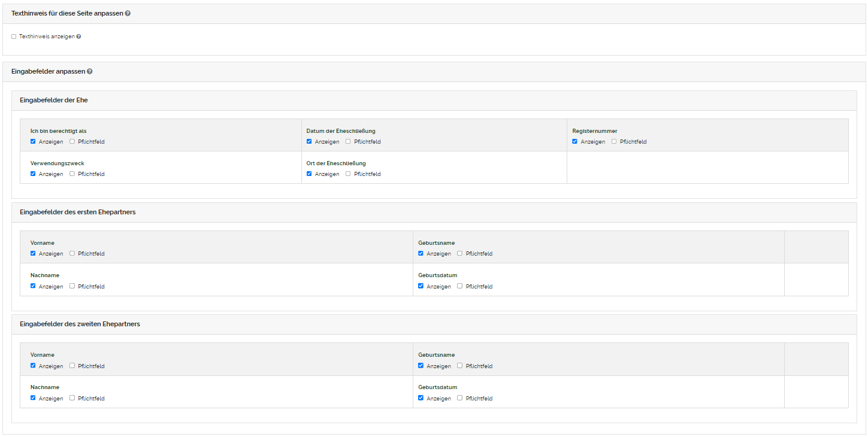
Task: Set first spouse's Geburtsname as Pflichtfeld
Action: coord(459,253)
